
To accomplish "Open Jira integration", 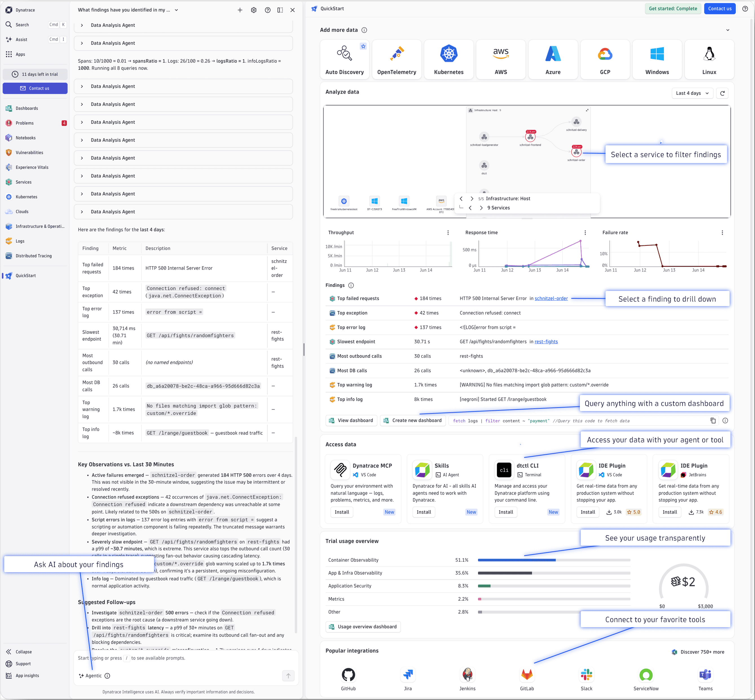I will 408,679.
